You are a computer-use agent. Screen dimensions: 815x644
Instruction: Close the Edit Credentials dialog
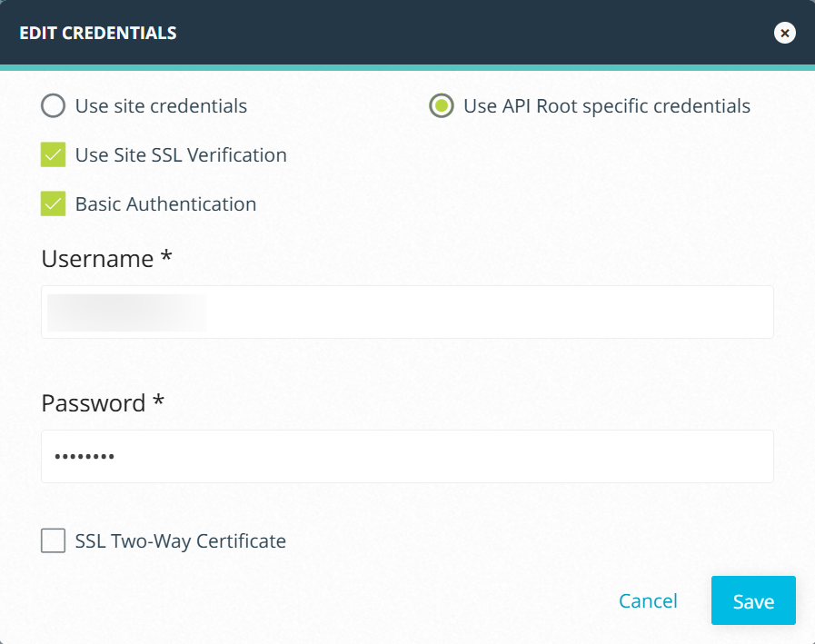pos(784,33)
